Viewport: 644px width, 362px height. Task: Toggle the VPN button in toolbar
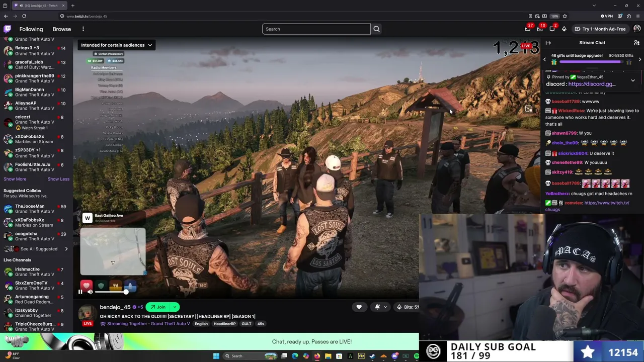click(607, 16)
